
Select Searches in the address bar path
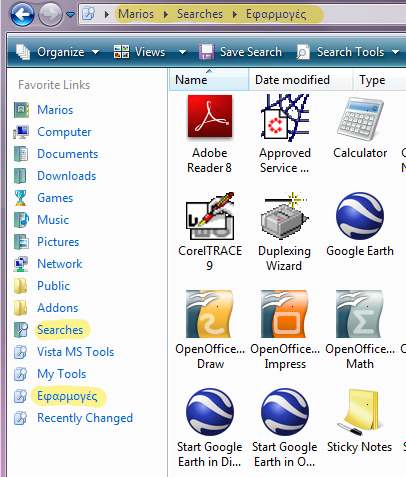point(200,14)
